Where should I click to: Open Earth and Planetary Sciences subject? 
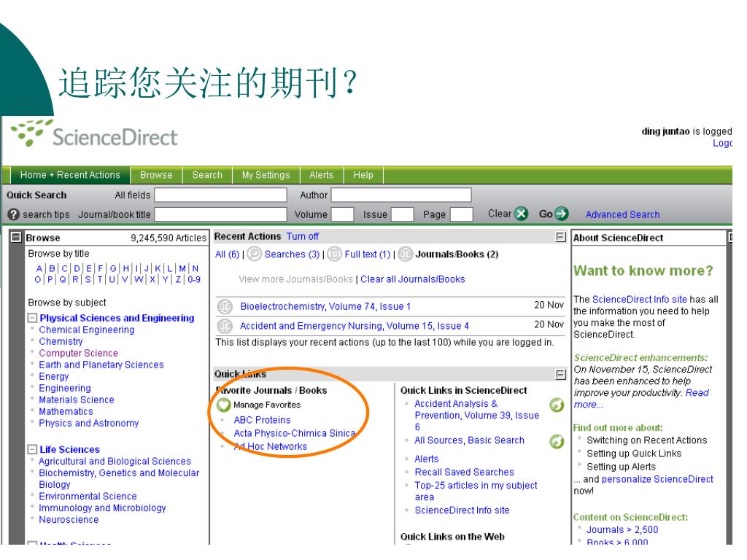click(101, 365)
